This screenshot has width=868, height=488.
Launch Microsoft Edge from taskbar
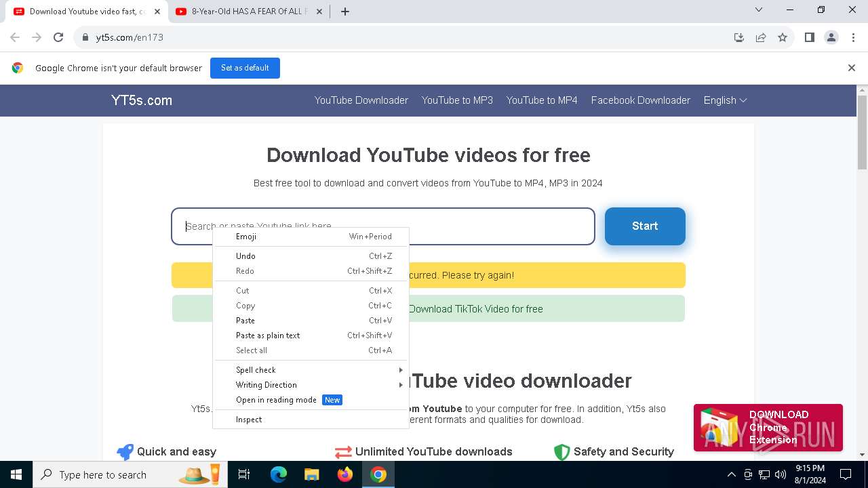[279, 474]
